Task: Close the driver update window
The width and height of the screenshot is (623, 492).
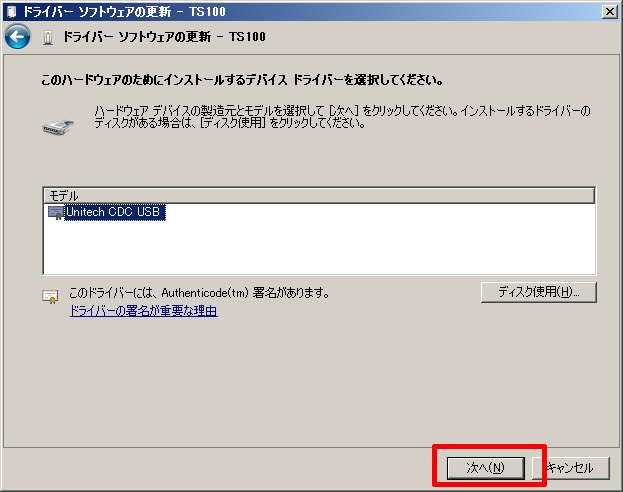Action: [x=610, y=12]
